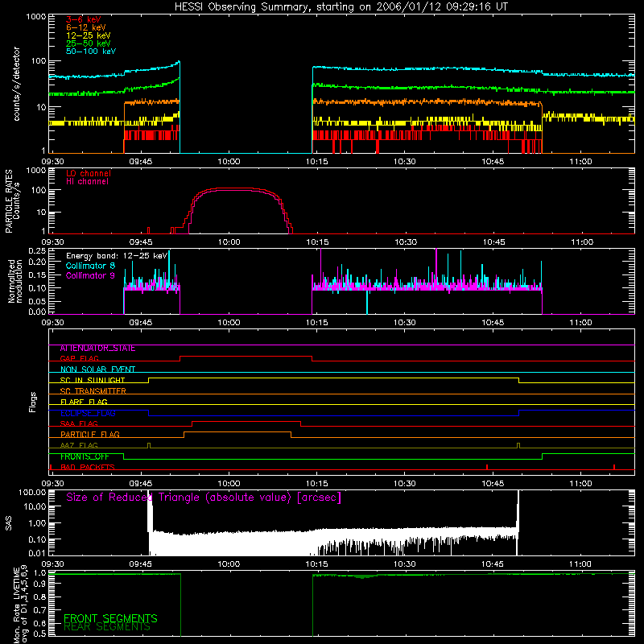Screen dimensions: 644x644
Task: Click the raised SAA_FLAG step segment
Action: (246, 422)
